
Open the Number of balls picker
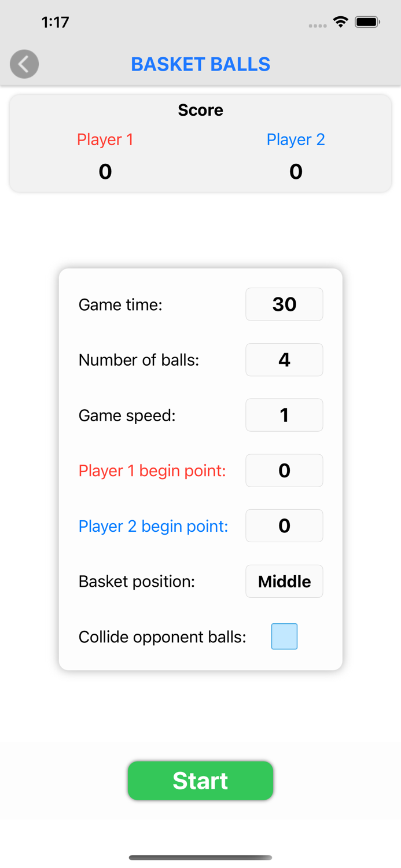click(284, 359)
